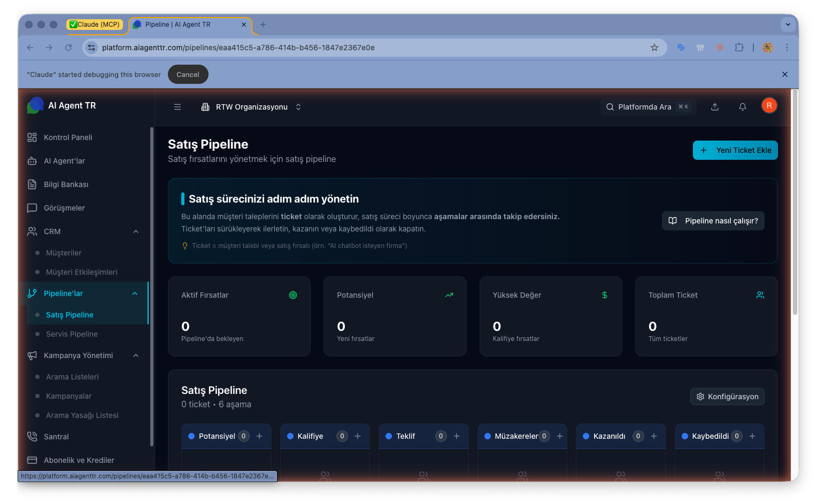Image resolution: width=817 pixels, height=504 pixels.
Task: Click the upload icon in the top bar
Action: coord(715,106)
